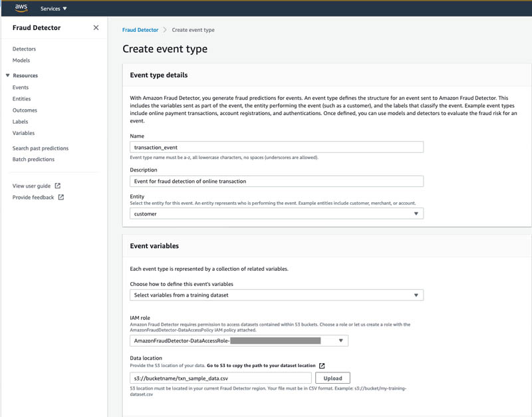This screenshot has height=417, width=532.
Task: Click the Upload button
Action: point(332,378)
